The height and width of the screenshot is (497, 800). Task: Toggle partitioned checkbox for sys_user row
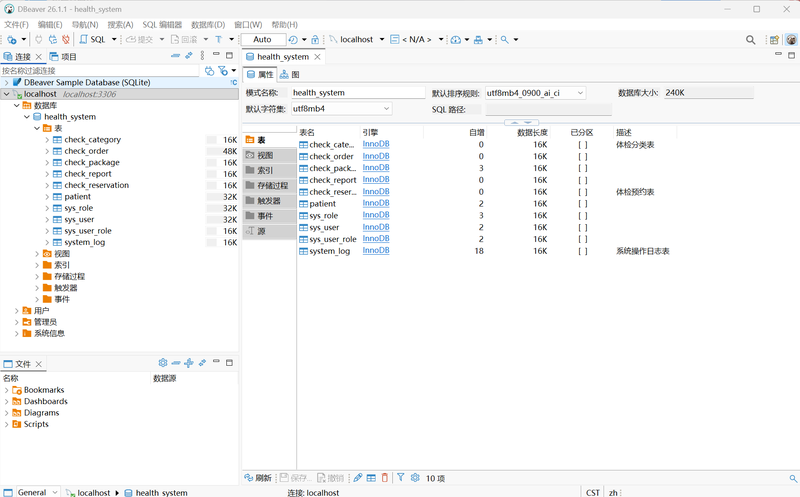pyautogui.click(x=583, y=228)
